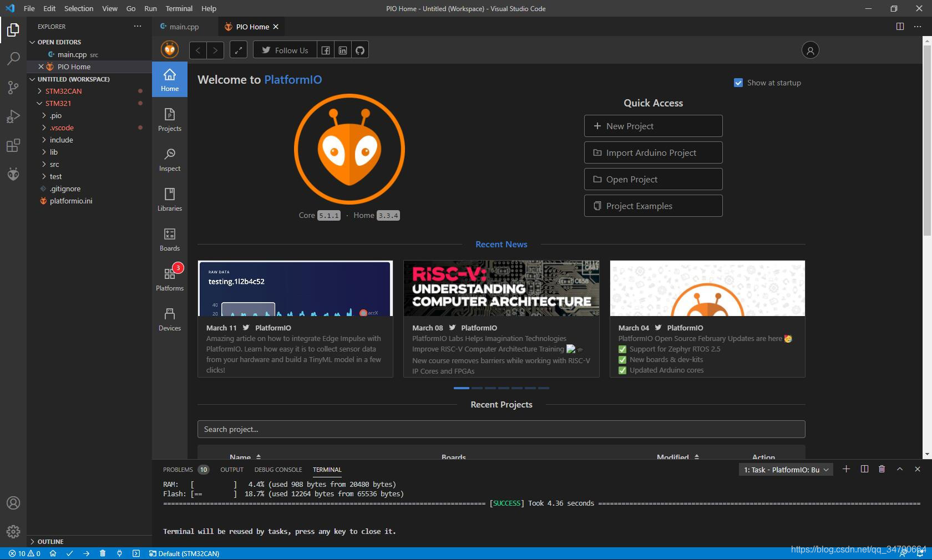Create a new terminal with plus
This screenshot has width=932, height=560.
pos(846,469)
